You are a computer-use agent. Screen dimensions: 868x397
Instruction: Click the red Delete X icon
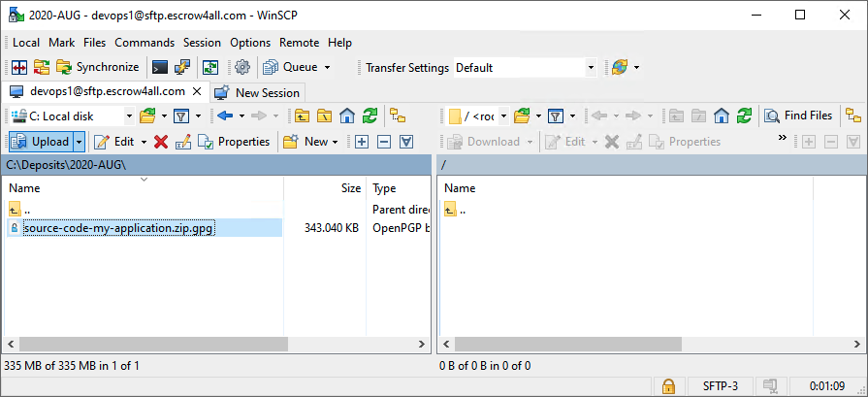tap(161, 142)
